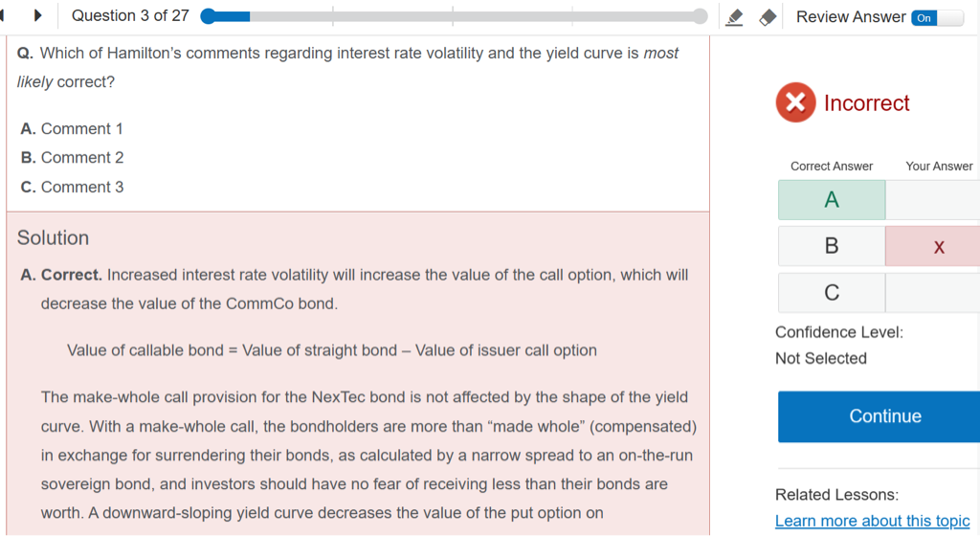
Task: Click the Confidence Level Not Selected text
Action: pyautogui.click(x=821, y=358)
